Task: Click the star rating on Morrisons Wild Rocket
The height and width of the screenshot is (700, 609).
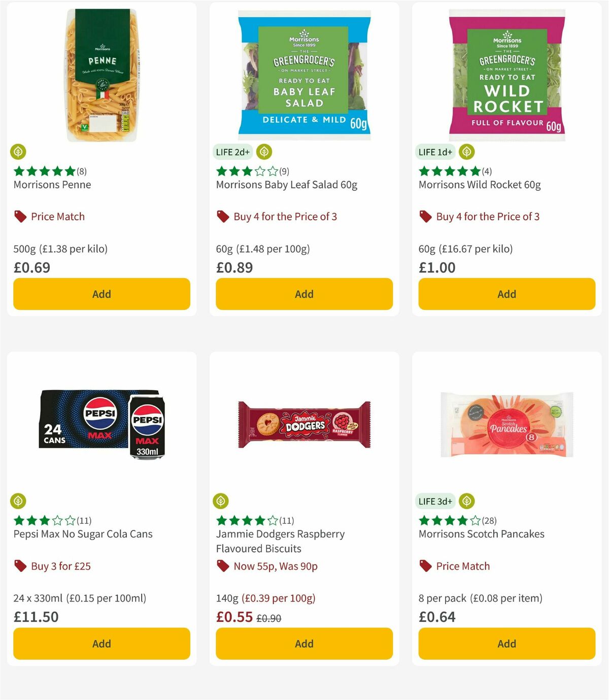Action: pyautogui.click(x=449, y=171)
